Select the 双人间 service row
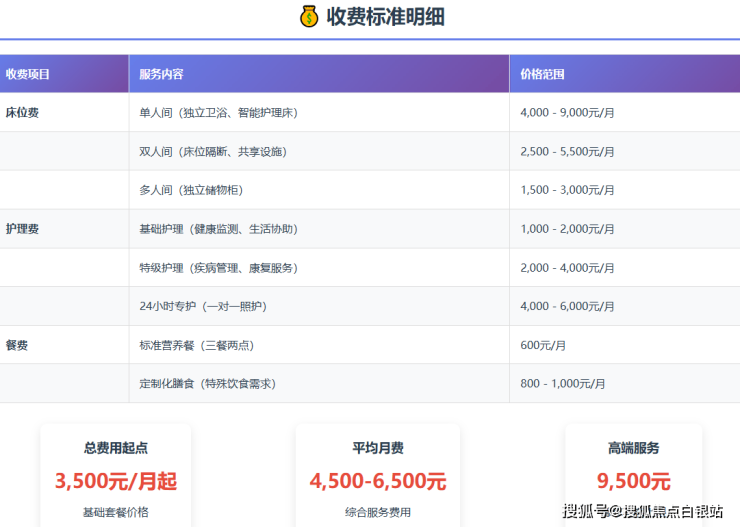This screenshot has width=740, height=527. coord(212,152)
